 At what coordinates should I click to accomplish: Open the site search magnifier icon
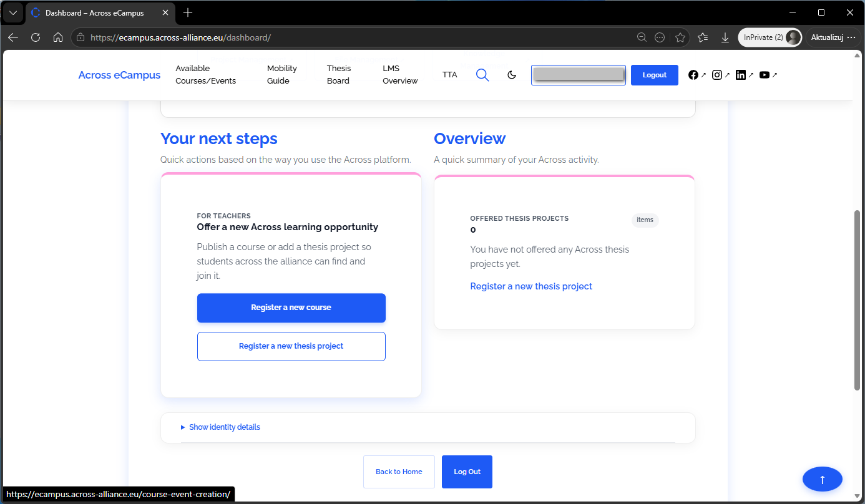[482, 75]
